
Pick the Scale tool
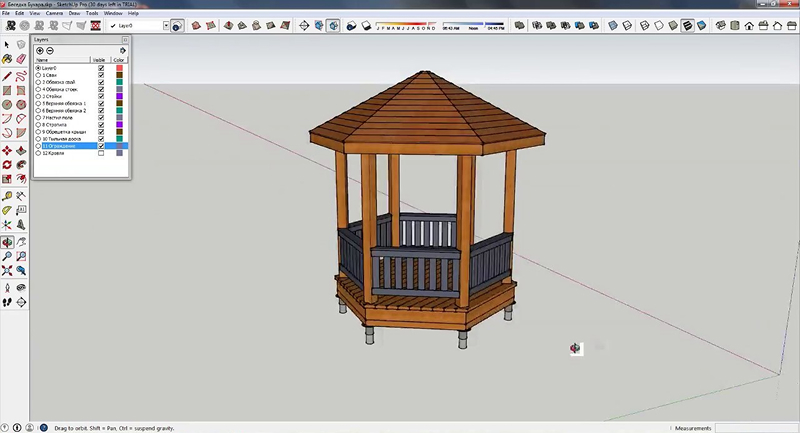(x=7, y=179)
